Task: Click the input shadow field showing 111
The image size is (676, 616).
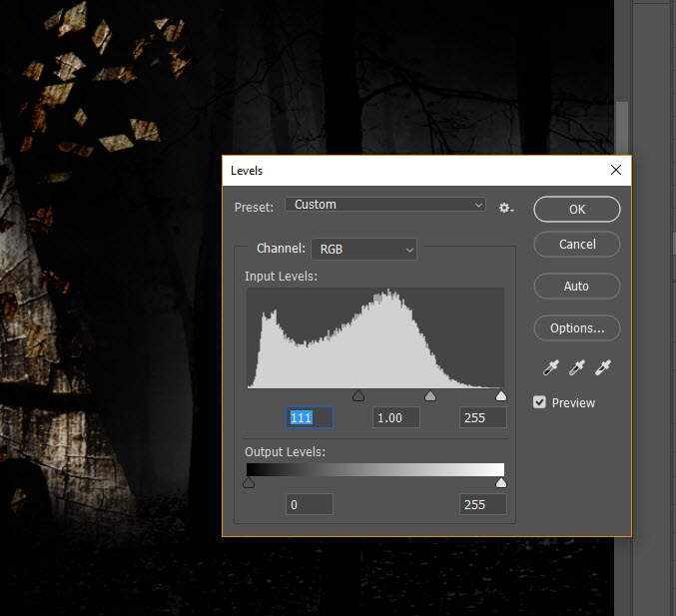Action: click(x=310, y=417)
